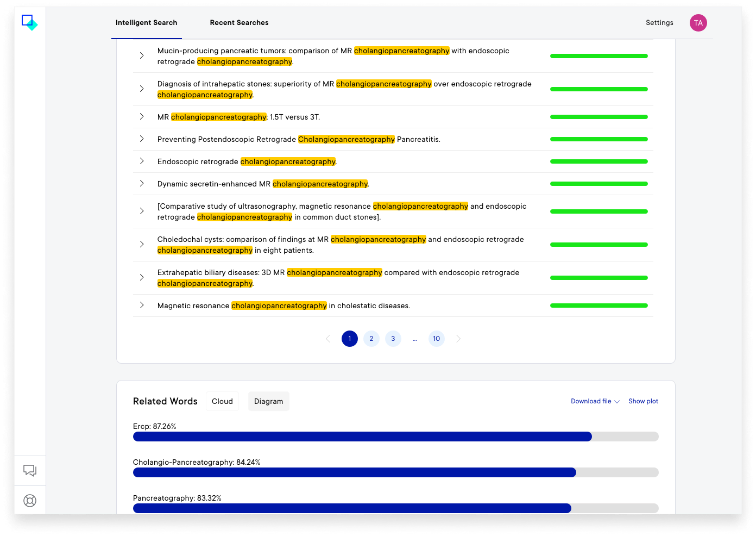Expand the Diagnosis of intrahepatic stones result
This screenshot has width=756, height=536.
[x=142, y=89]
